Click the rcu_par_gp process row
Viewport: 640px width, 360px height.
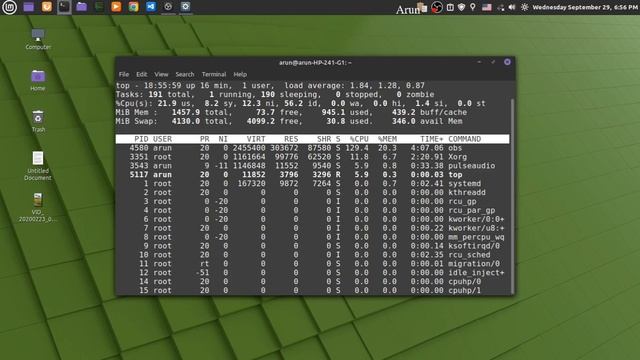click(x=312, y=210)
